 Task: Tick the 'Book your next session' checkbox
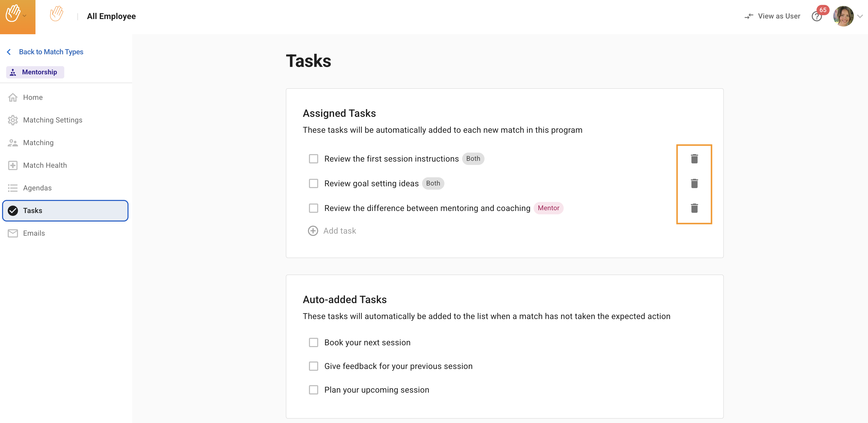pyautogui.click(x=313, y=342)
